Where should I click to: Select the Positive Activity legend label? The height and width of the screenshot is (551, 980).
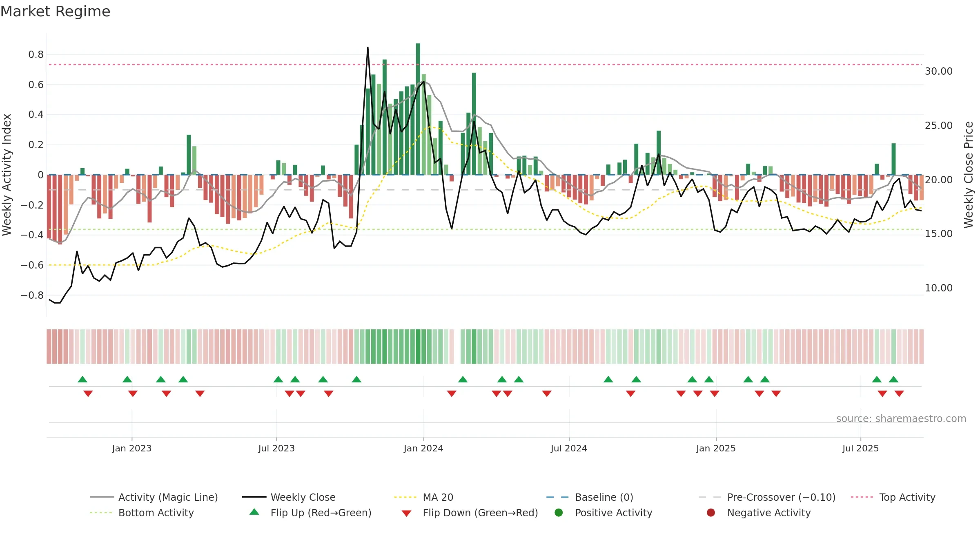pos(614,513)
